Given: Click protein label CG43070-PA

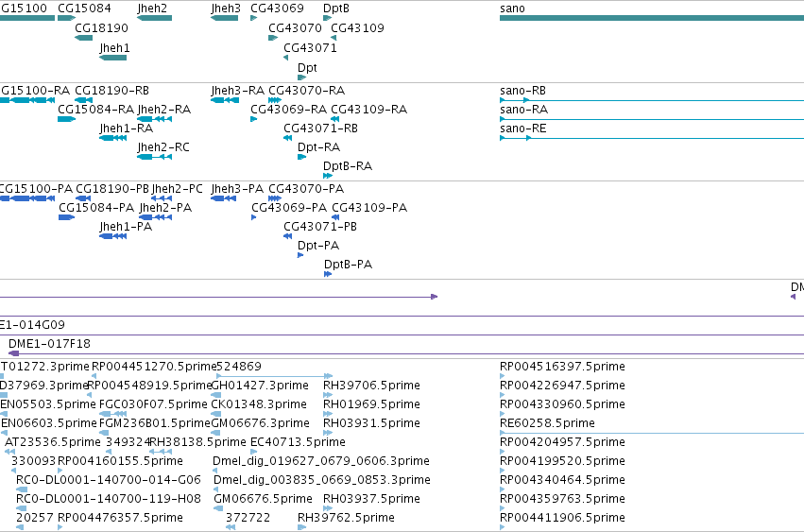Looking at the screenshot, I should click(x=306, y=189).
